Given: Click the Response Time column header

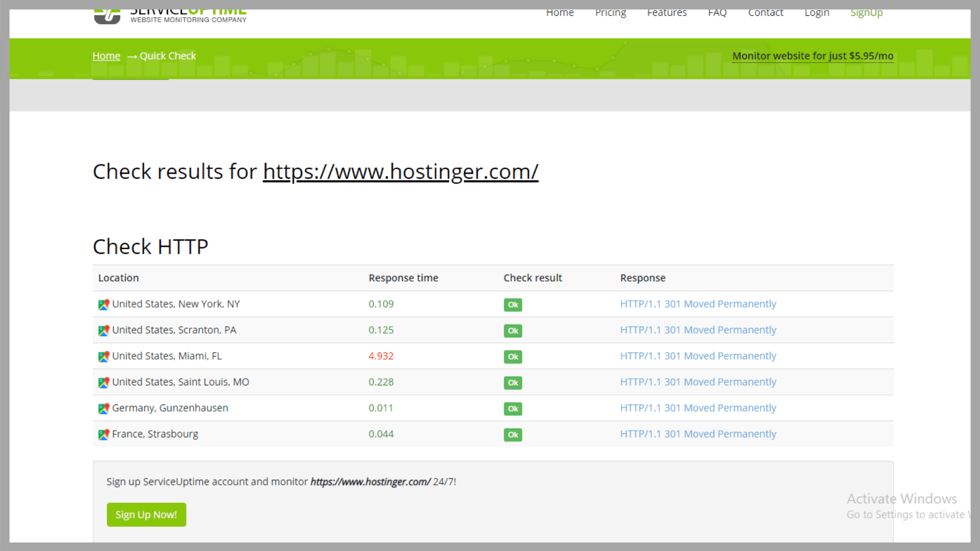Looking at the screenshot, I should pos(403,277).
